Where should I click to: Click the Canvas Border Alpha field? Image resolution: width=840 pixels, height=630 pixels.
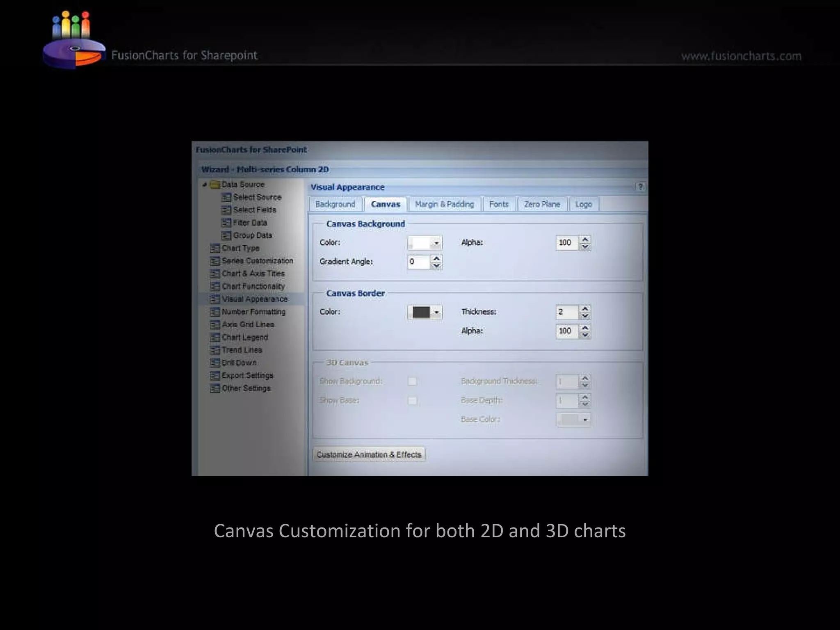click(x=568, y=331)
